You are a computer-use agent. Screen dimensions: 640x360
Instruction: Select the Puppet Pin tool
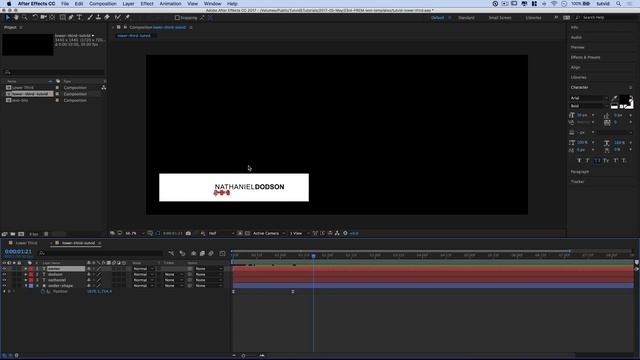(127, 18)
